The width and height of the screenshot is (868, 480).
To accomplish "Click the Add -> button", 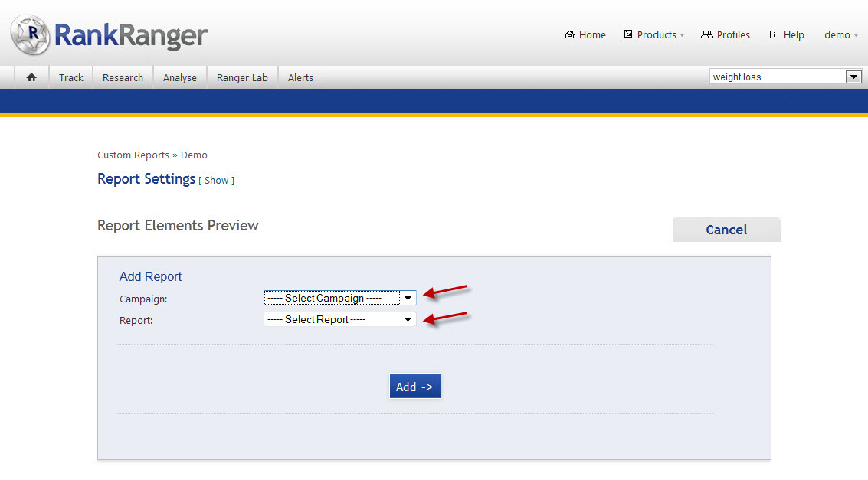I will tap(415, 386).
